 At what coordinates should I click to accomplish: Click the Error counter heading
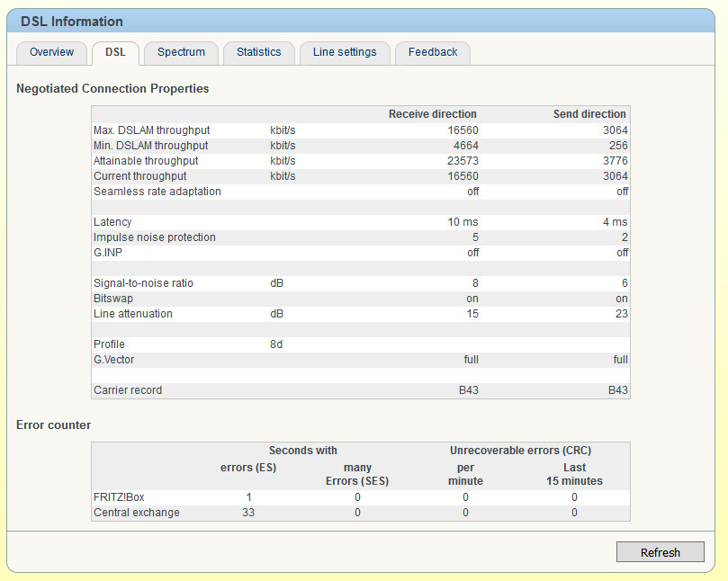53,425
